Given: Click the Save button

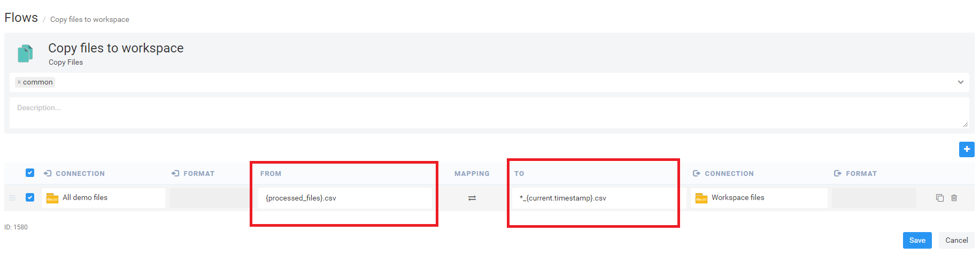Looking at the screenshot, I should click(x=917, y=240).
